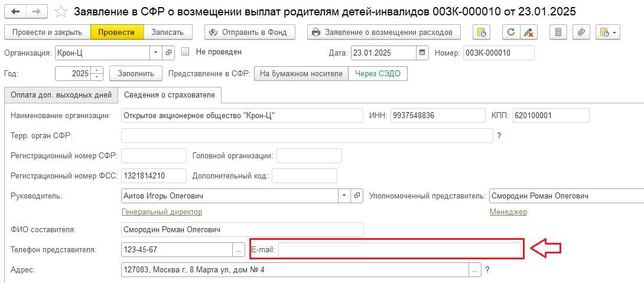Click the ИНН field
Screen dimensions: 644x283
coord(437,116)
